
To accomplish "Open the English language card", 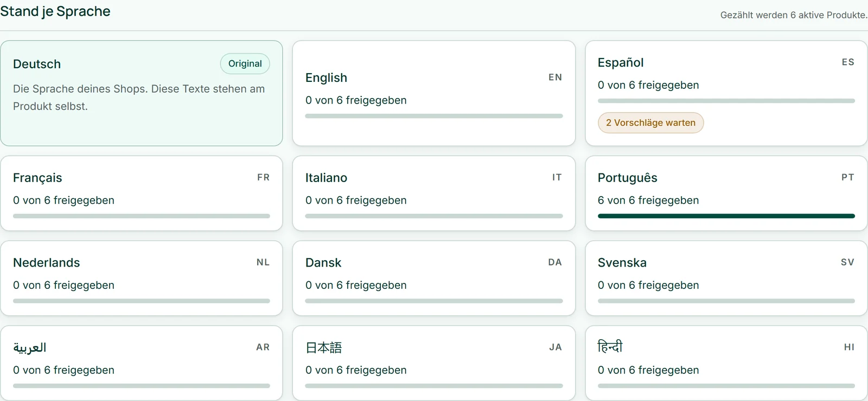I will 433,93.
